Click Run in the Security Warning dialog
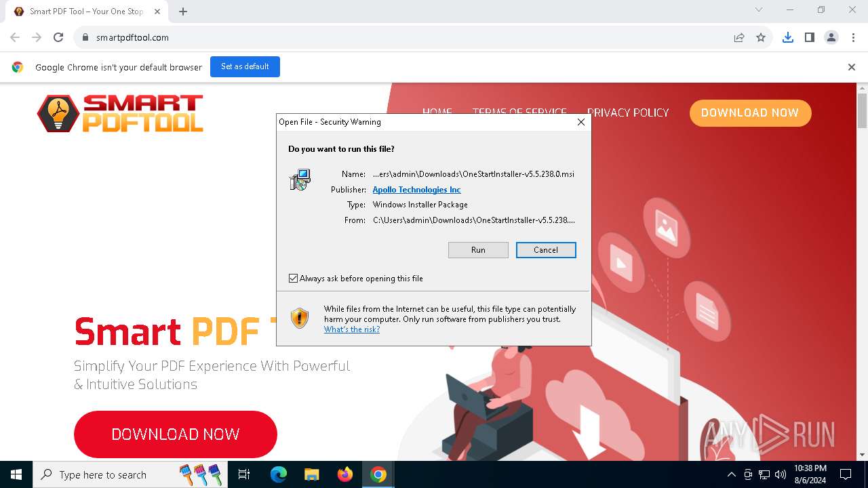This screenshot has width=868, height=488. 478,250
